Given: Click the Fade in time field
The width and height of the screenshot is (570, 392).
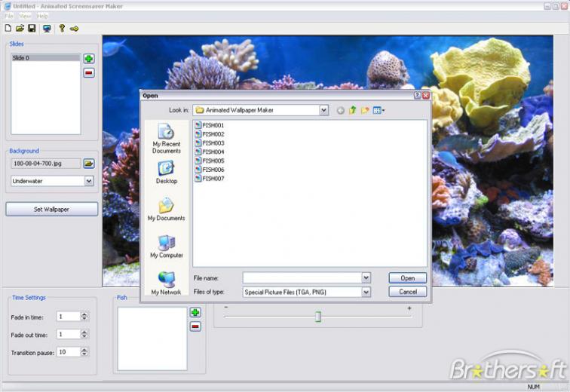Looking at the screenshot, I should click(69, 317).
